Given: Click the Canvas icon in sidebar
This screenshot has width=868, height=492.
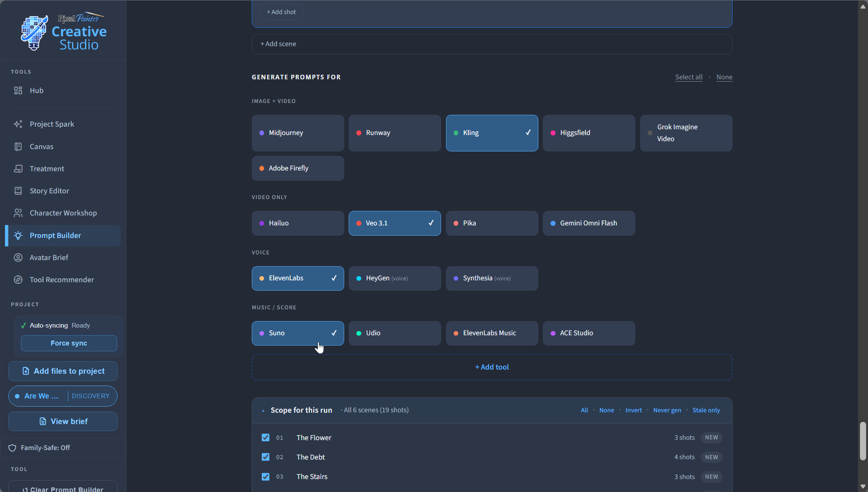Looking at the screenshot, I should (18, 146).
